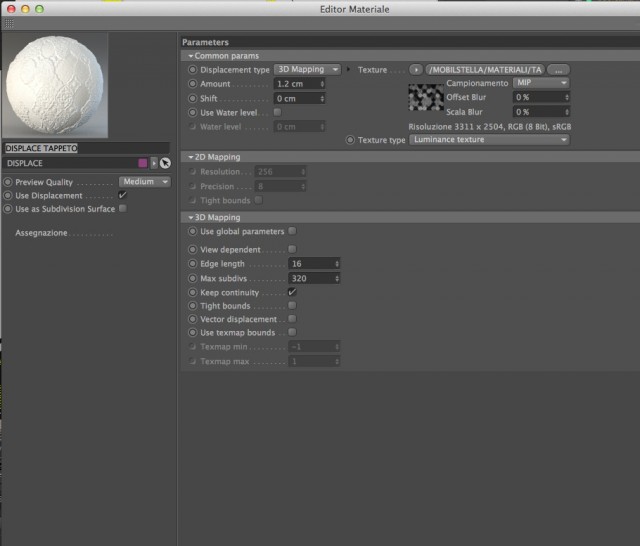Click the texture preview thumbnail

[x=426, y=97]
